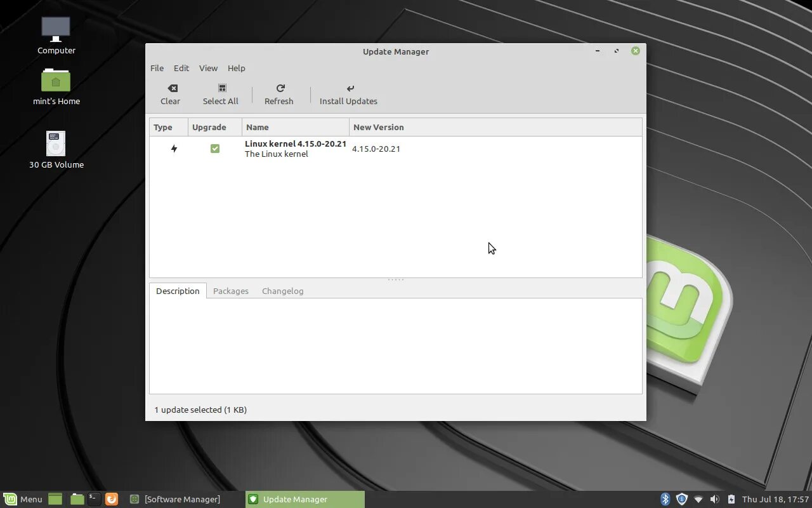Click Select All in the toolbar
Viewport: 812px width, 508px height.
point(221,95)
